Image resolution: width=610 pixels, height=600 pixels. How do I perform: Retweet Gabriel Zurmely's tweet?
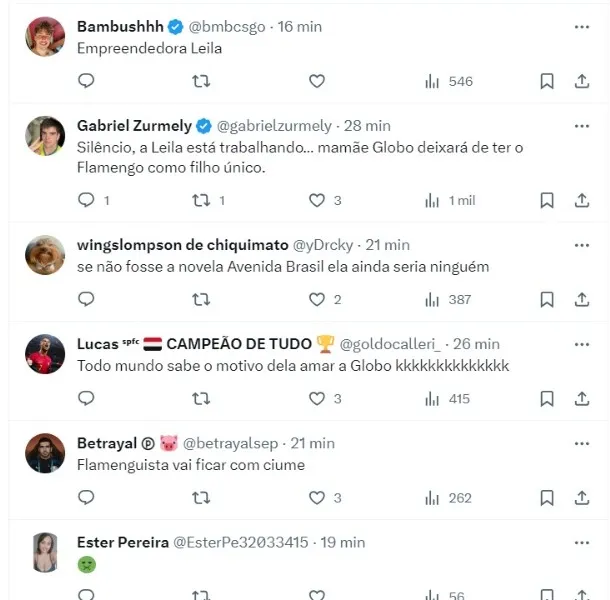pyautogui.click(x=201, y=200)
